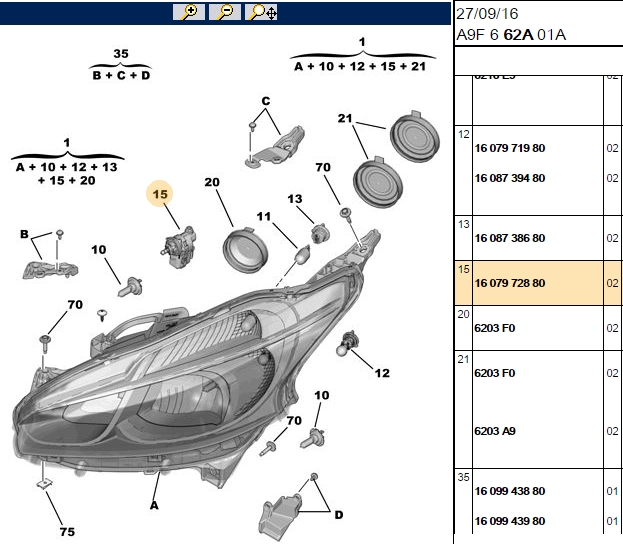Open part number 16 087 386 80
The width and height of the screenshot is (623, 544).
(x=510, y=238)
